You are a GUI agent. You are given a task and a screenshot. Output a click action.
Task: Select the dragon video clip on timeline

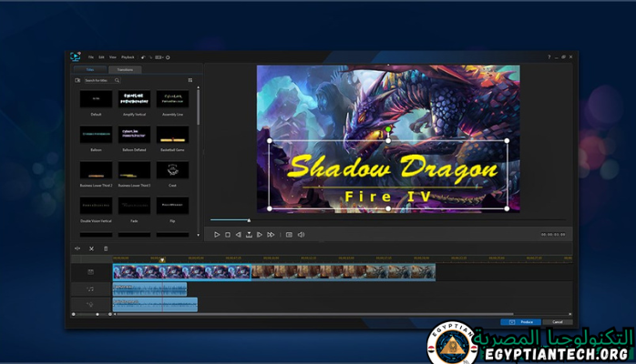181,272
